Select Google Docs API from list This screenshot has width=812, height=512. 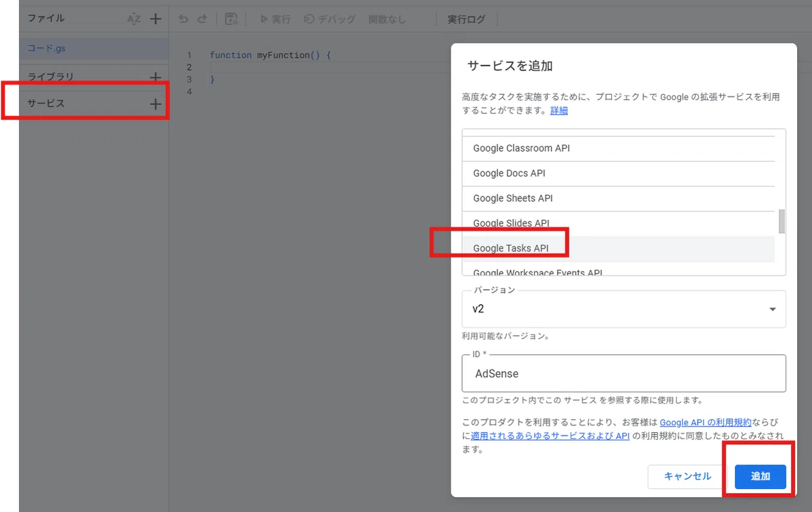click(x=618, y=173)
